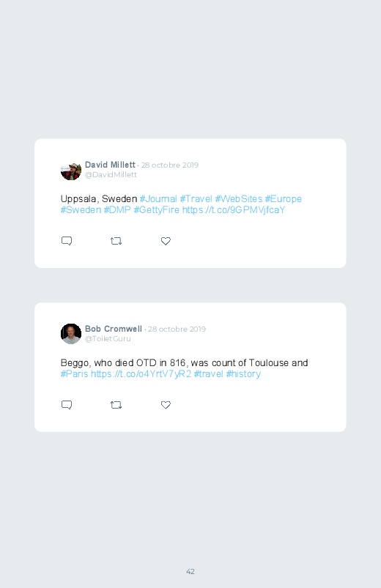Open David Millett's profile picture

[71, 171]
